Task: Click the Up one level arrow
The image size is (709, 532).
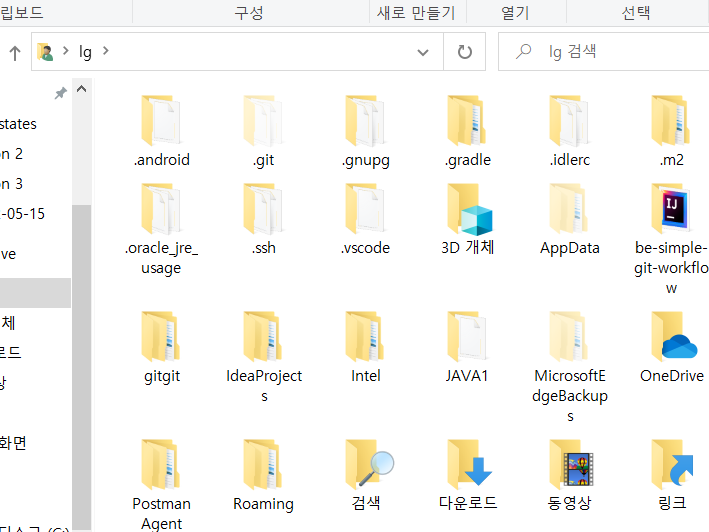Action: [15, 52]
